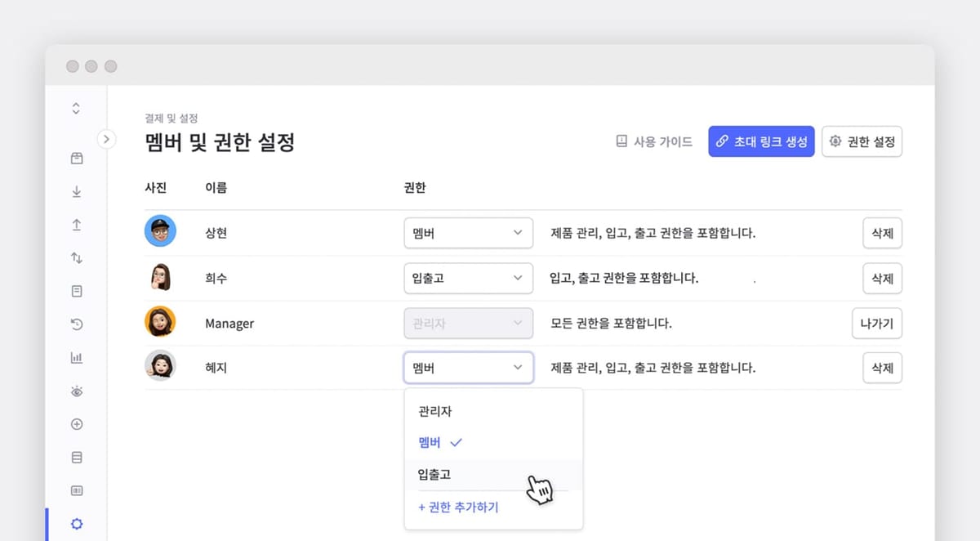Open the blue settings gear in sidebar
The width and height of the screenshot is (980, 541).
pos(76,524)
